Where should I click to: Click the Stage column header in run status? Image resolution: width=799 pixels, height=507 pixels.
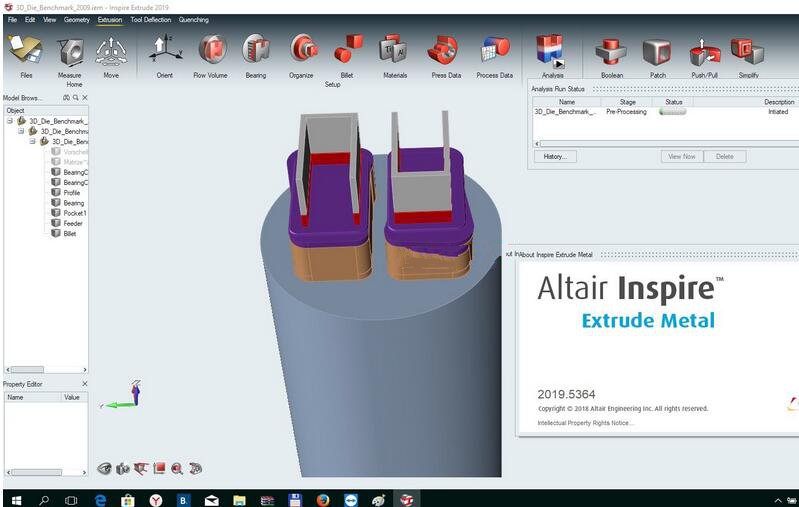[627, 102]
